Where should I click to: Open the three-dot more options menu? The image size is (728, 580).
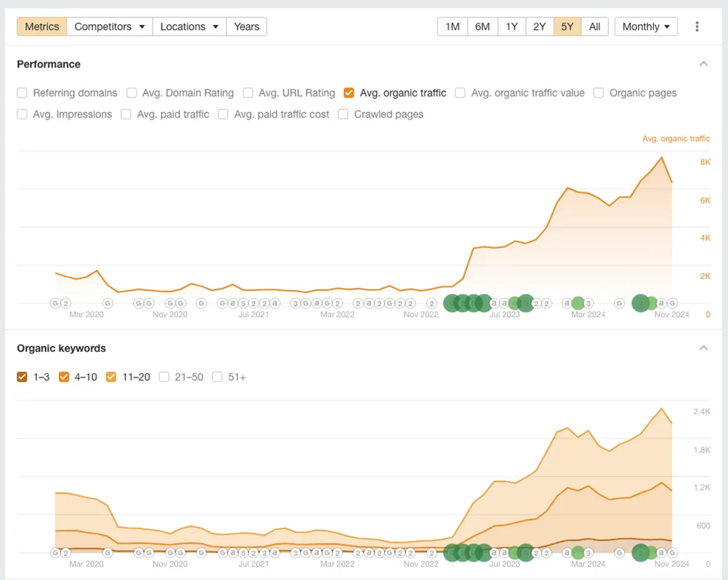coord(697,27)
